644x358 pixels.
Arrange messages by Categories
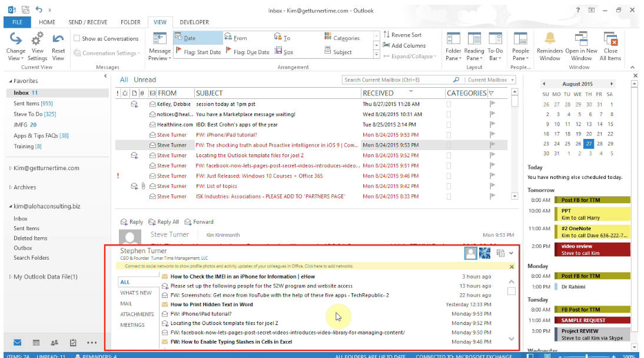[341, 38]
